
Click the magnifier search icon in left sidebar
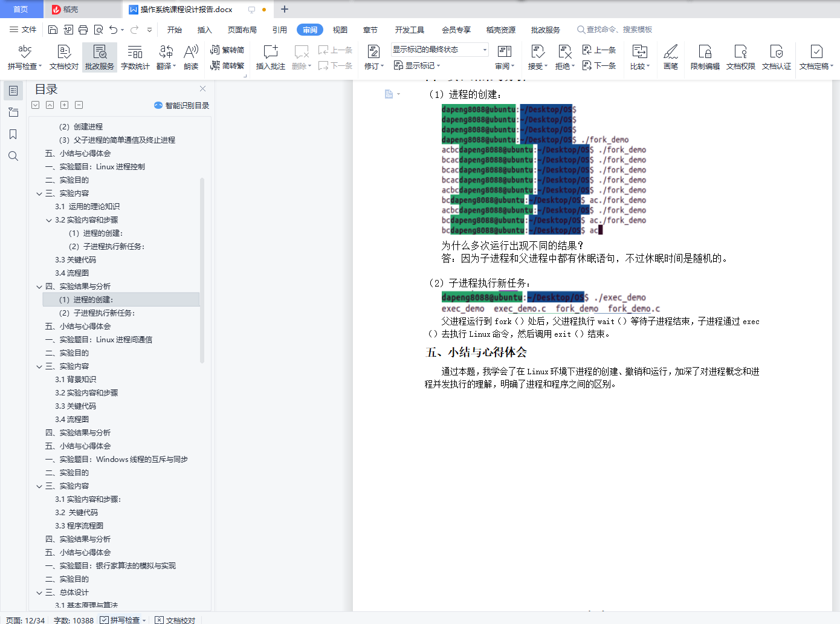tap(13, 156)
